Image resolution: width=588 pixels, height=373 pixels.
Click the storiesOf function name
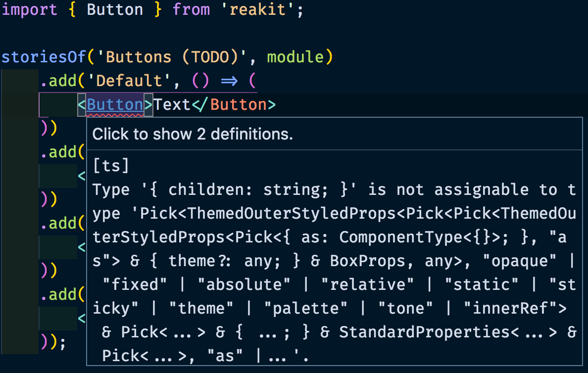click(44, 57)
